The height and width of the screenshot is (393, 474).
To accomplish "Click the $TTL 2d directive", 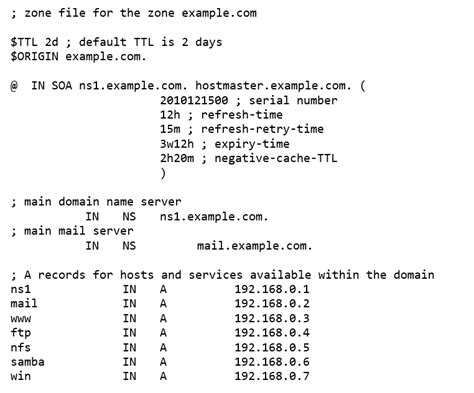I will pos(34,42).
